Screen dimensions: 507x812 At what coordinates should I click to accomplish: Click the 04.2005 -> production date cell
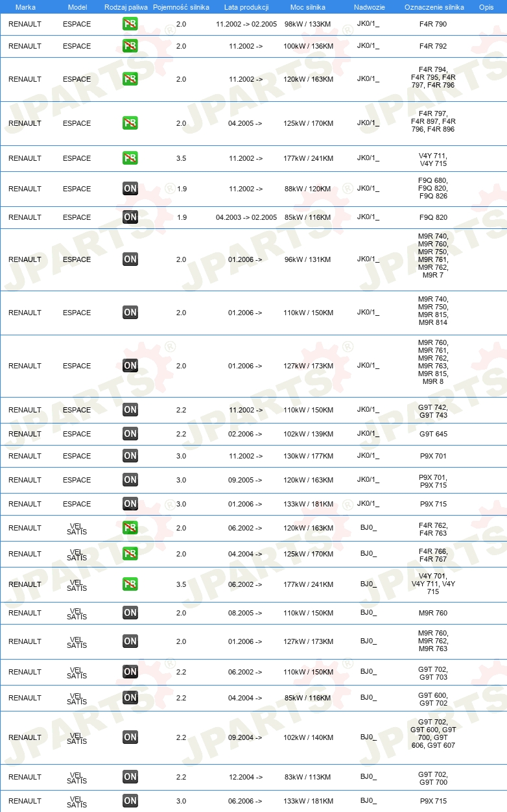click(x=246, y=123)
